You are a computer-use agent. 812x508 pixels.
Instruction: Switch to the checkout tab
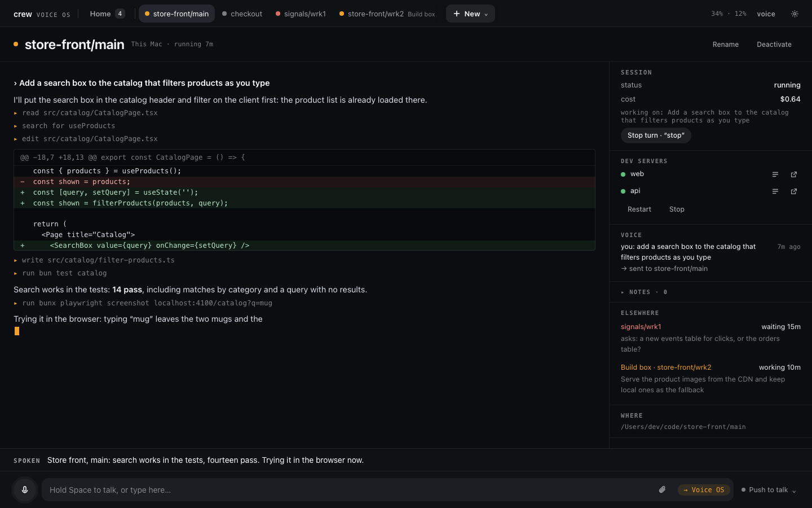pos(242,14)
